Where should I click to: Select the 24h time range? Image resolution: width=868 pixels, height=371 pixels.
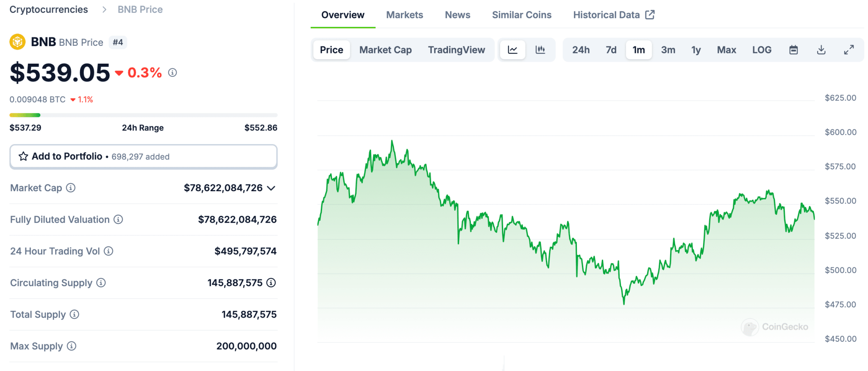(x=581, y=50)
